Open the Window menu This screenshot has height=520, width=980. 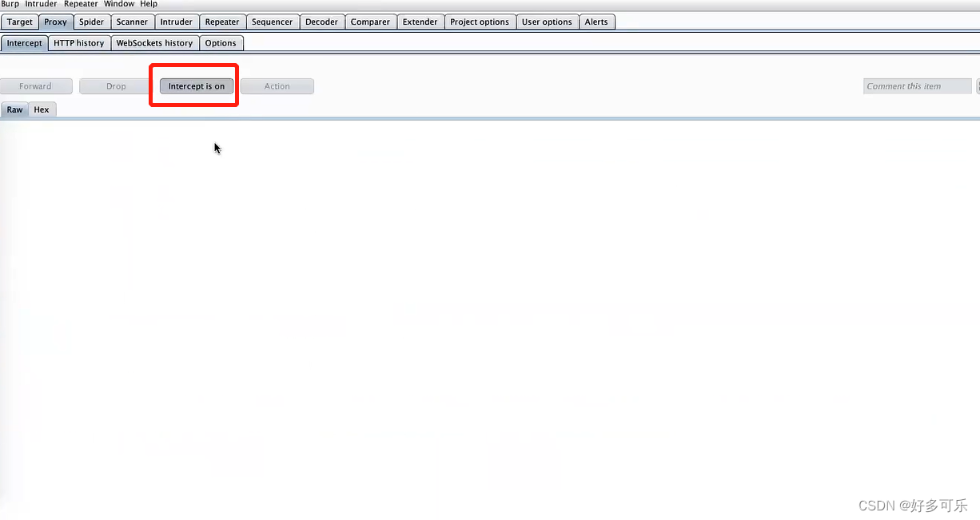click(x=119, y=4)
